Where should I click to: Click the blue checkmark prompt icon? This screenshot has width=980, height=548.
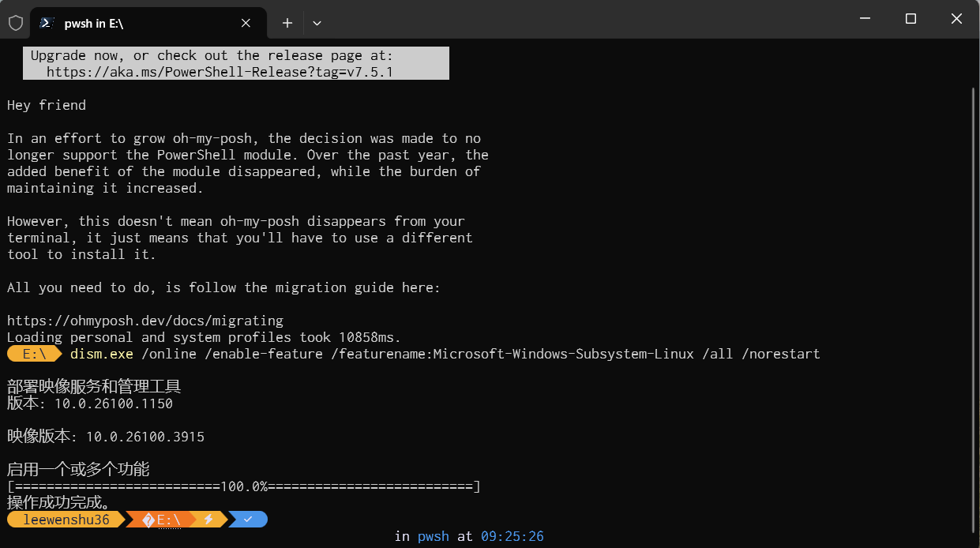(x=248, y=520)
